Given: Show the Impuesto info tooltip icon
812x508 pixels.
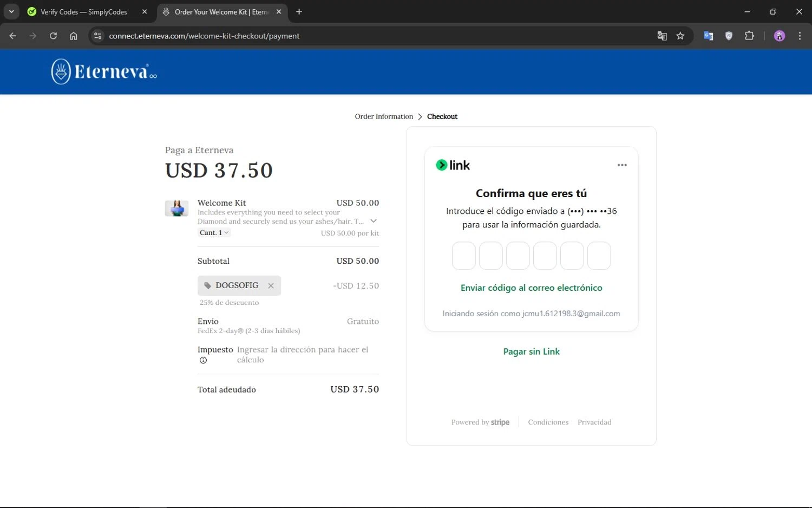Looking at the screenshot, I should [x=203, y=360].
